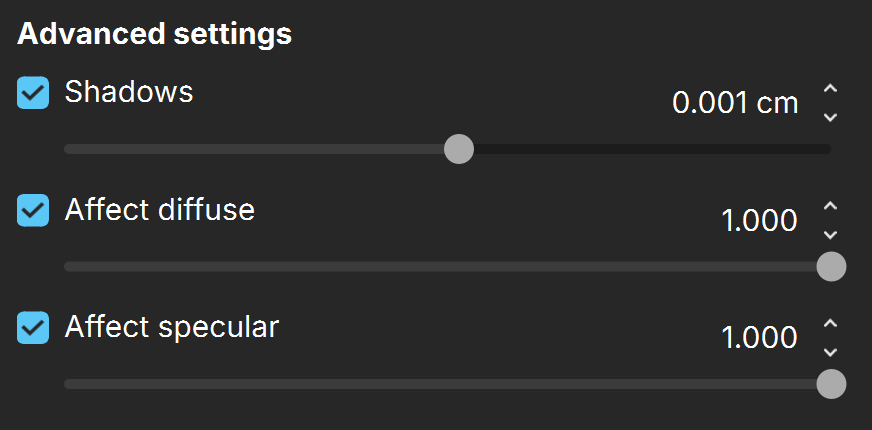Click the Affect specular slider handle
The width and height of the screenshot is (872, 430).
831,384
